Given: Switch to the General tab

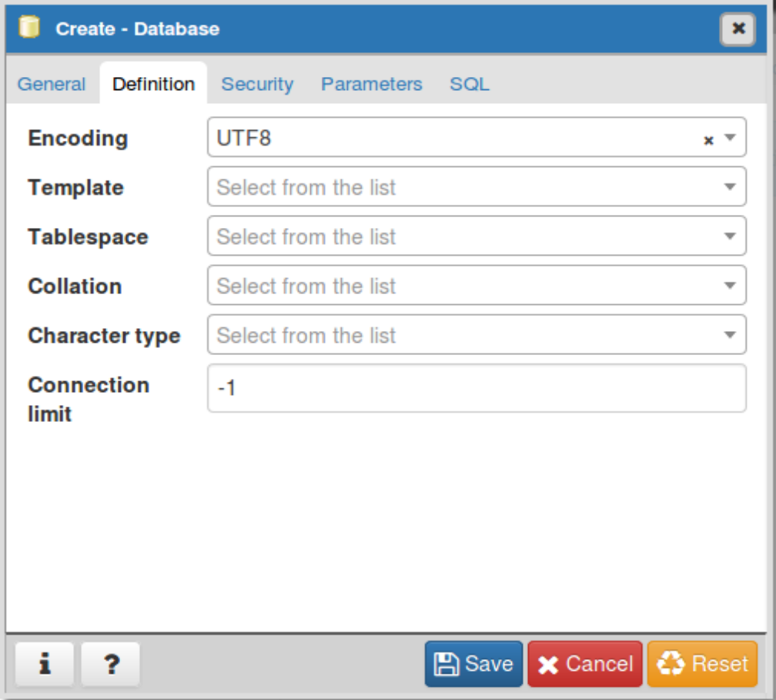Looking at the screenshot, I should tap(52, 84).
